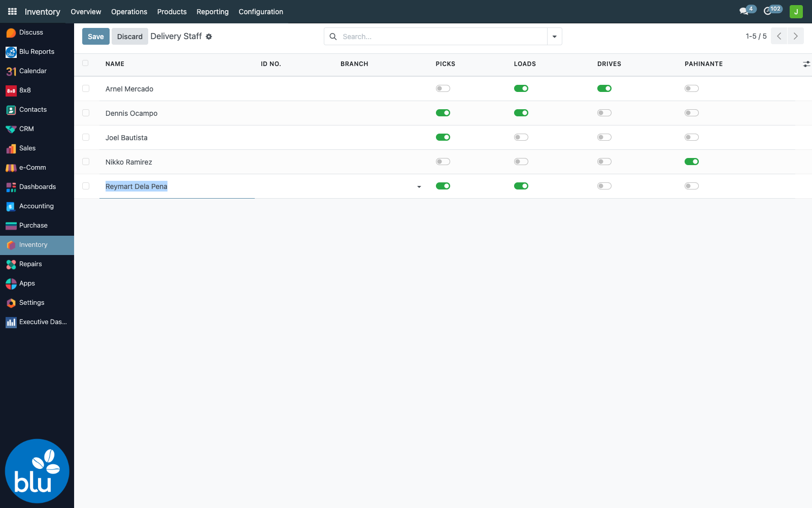Tick the Nikko Ramirez row checkbox
Image resolution: width=812 pixels, height=508 pixels.
click(86, 162)
